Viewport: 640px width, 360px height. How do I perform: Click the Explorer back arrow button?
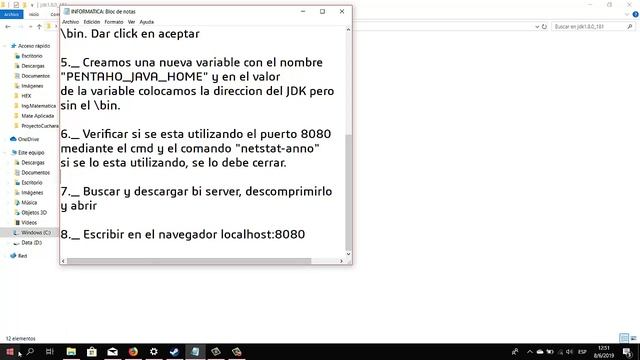point(8,27)
